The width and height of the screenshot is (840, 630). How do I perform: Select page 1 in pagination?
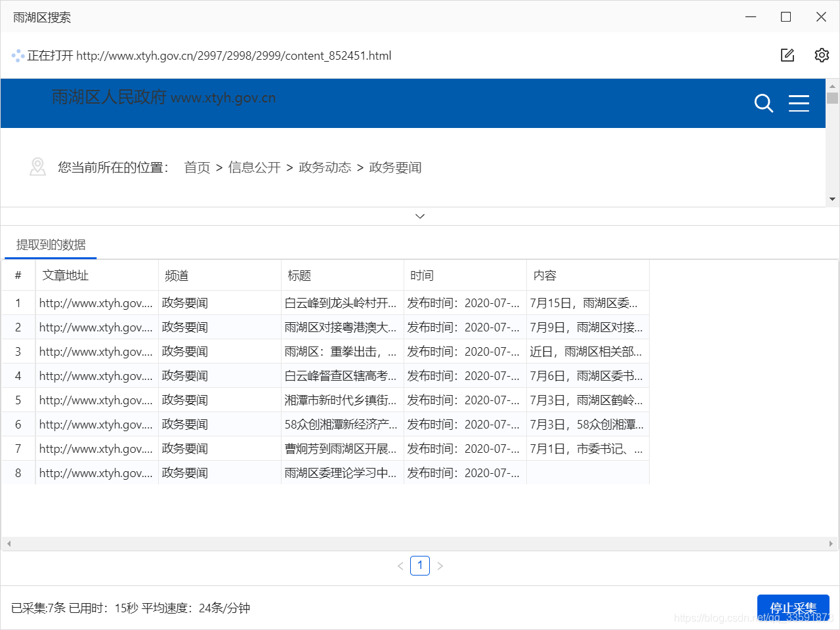point(420,565)
